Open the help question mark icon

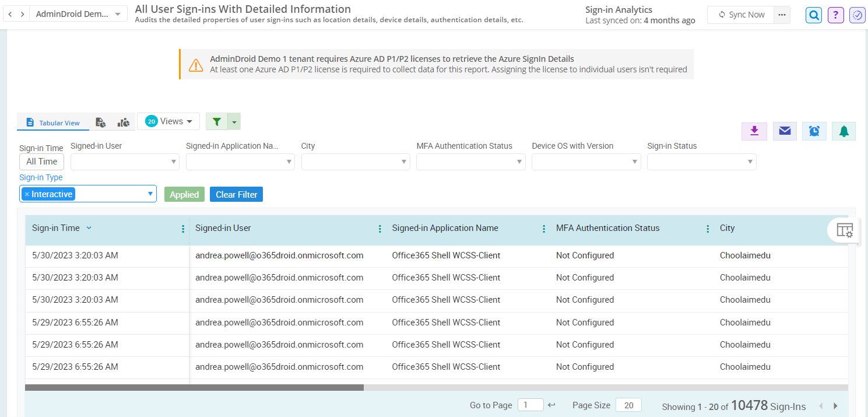click(835, 15)
